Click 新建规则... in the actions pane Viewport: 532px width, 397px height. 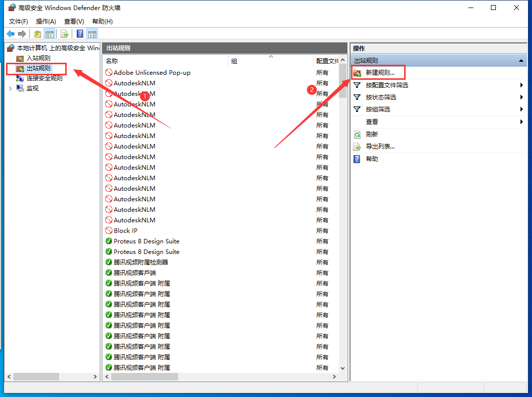380,73
